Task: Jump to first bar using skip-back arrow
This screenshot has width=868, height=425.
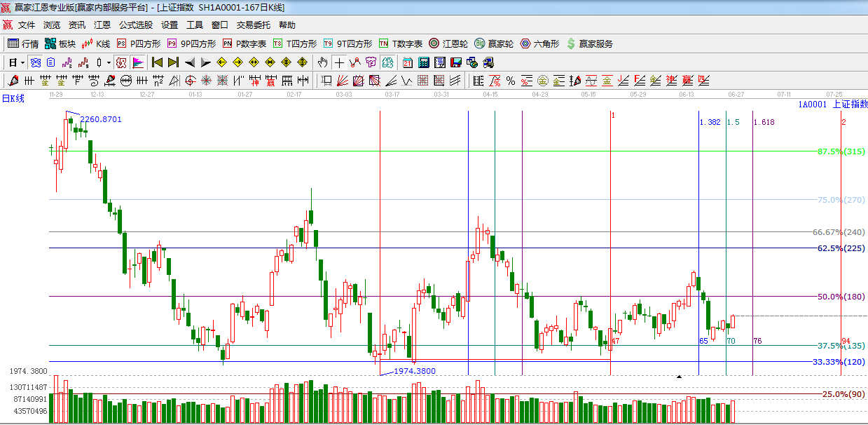Action: pos(157,62)
